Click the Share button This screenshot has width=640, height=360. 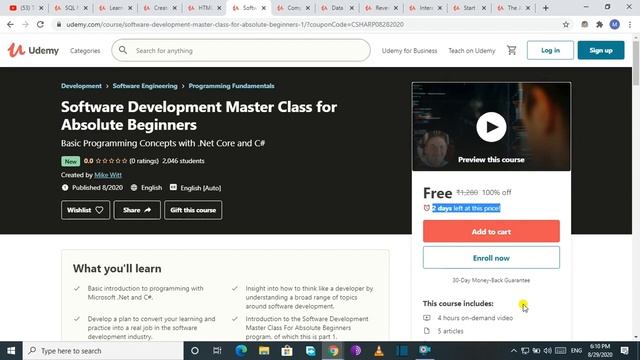point(137,210)
